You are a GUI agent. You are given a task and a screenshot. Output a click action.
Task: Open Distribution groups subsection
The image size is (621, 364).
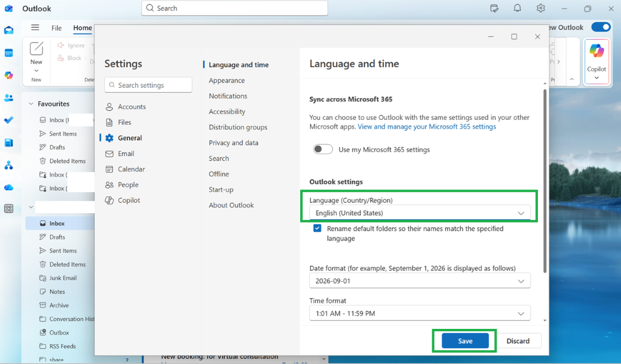(x=238, y=127)
